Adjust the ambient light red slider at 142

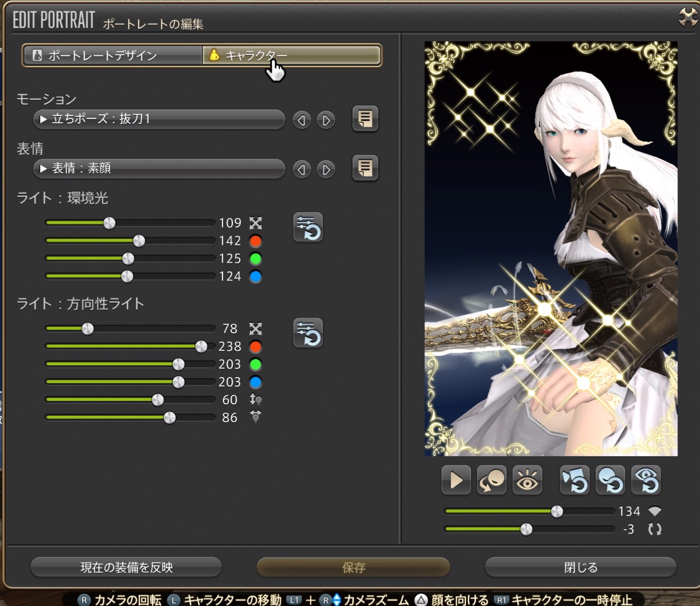[130, 241]
